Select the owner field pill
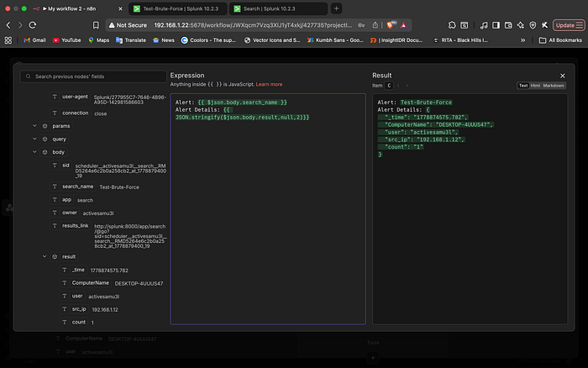Viewport: 588px width, 368px height. 65,213
